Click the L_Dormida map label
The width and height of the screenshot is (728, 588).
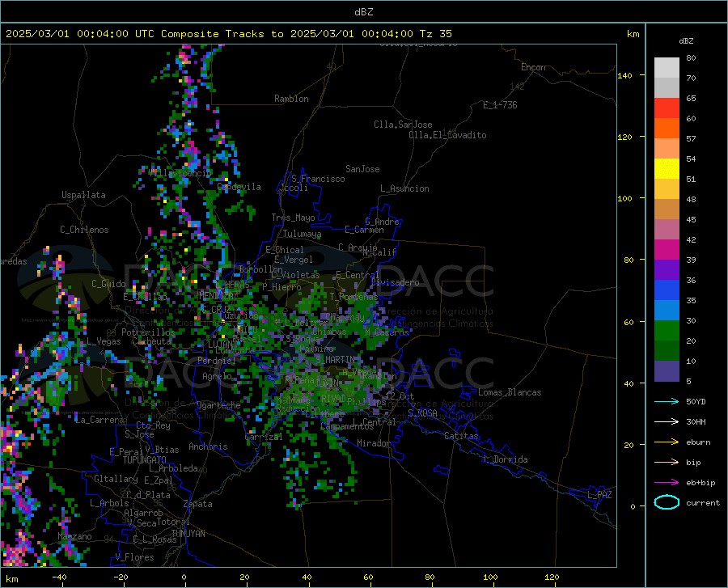coord(505,459)
